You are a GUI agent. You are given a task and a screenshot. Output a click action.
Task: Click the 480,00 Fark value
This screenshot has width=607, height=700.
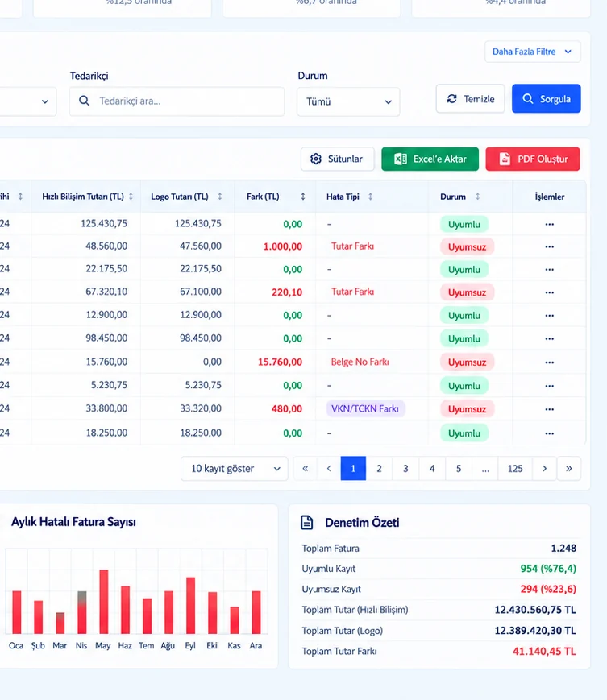[x=287, y=408]
